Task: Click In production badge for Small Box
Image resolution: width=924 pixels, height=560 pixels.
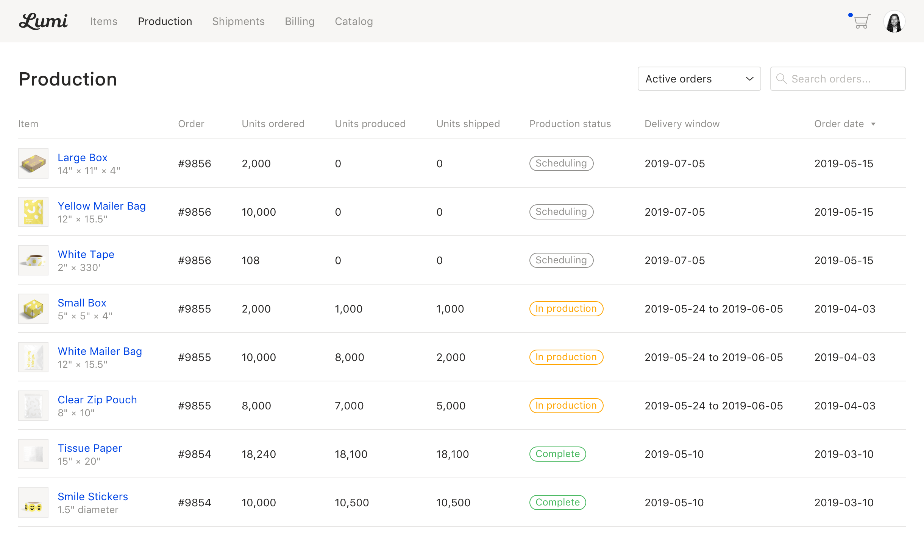Action: click(x=566, y=309)
